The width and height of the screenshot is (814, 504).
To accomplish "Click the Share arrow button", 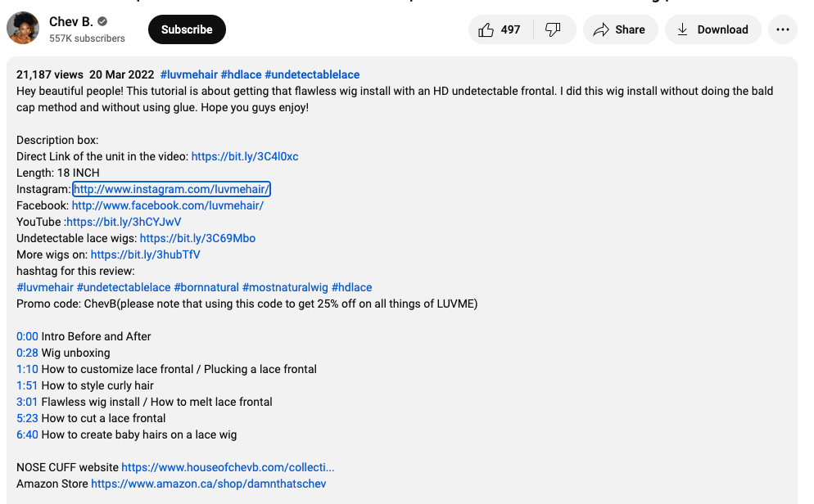I will (x=620, y=29).
